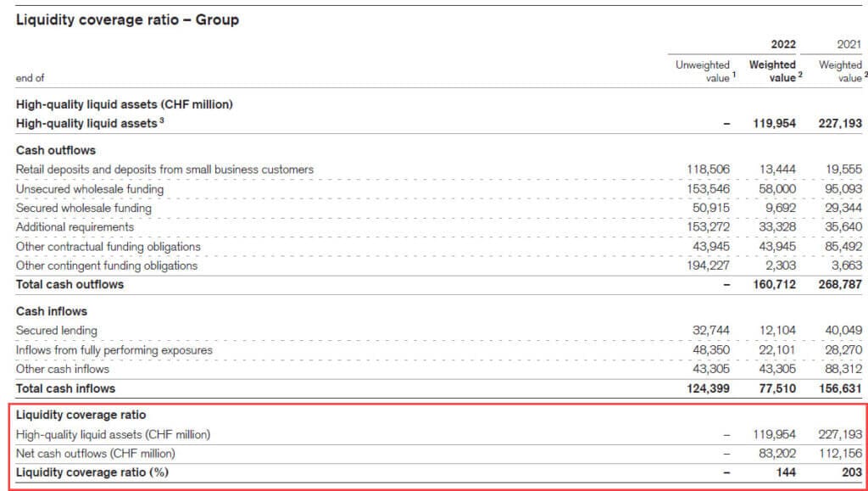This screenshot has width=868, height=491.
Task: Click "Inflows from fully performing exposures" label
Action: 114,350
